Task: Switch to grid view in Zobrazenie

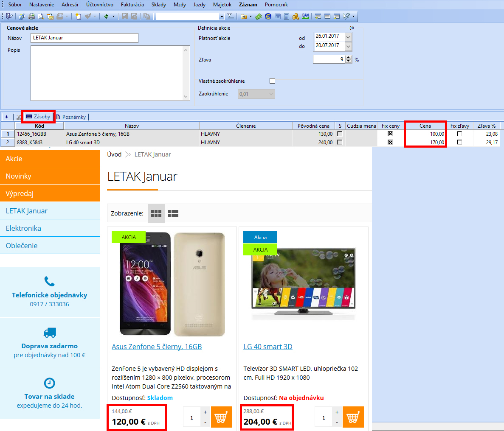Action: [x=156, y=213]
